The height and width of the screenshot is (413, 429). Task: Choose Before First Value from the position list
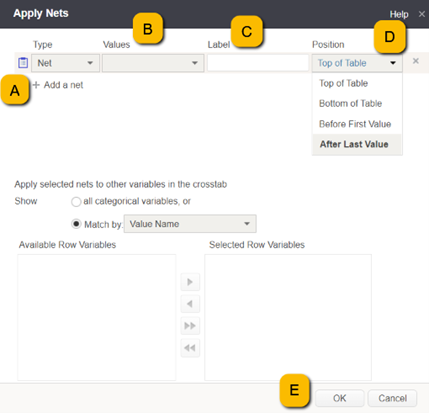pyautogui.click(x=357, y=124)
